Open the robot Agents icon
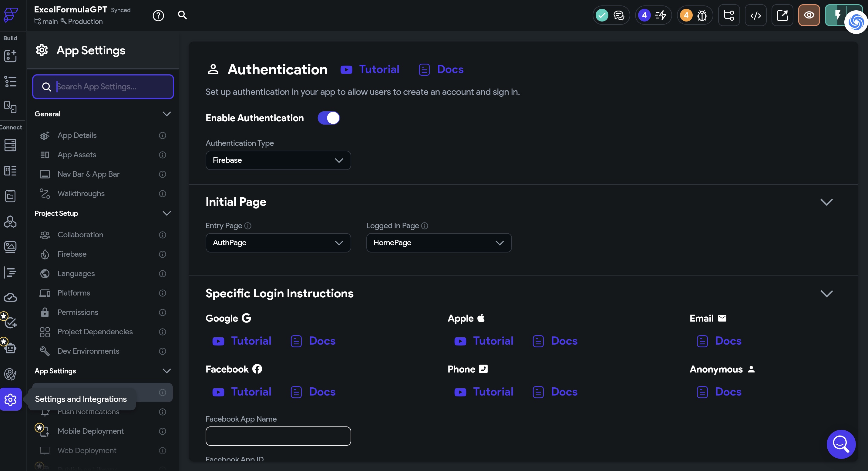Screen dimensions: 868x471 [x=10, y=348]
